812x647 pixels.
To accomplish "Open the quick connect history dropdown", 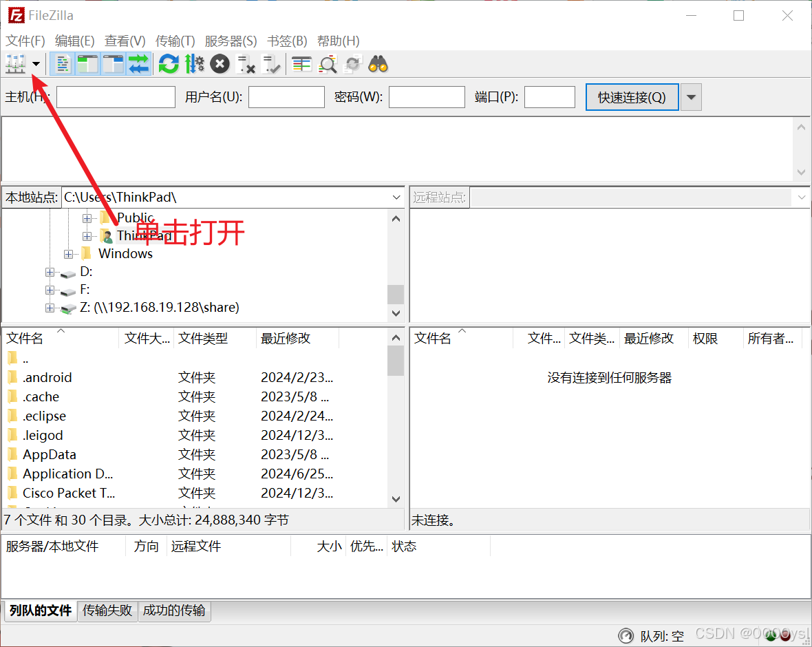I will coord(691,97).
